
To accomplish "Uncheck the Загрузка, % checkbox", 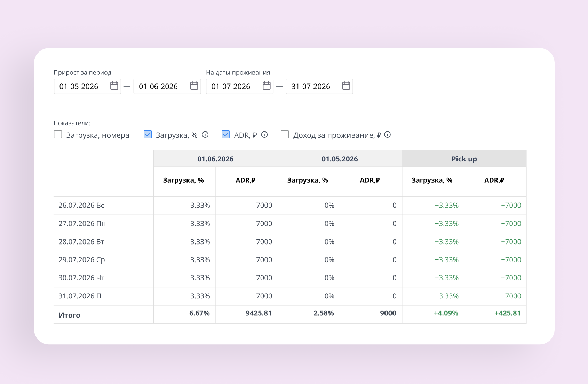I will click(148, 135).
